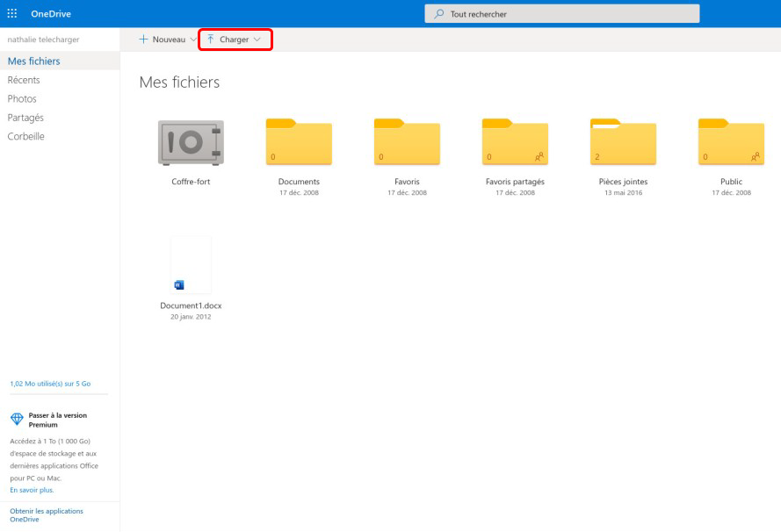Open the Pièces jointes folder icon
781x532 pixels.
pos(623,141)
